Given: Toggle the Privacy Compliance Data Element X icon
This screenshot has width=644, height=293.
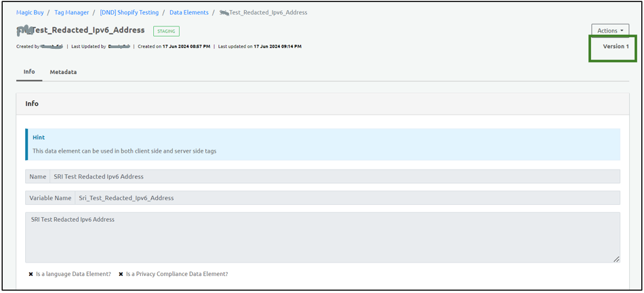Looking at the screenshot, I should point(121,275).
